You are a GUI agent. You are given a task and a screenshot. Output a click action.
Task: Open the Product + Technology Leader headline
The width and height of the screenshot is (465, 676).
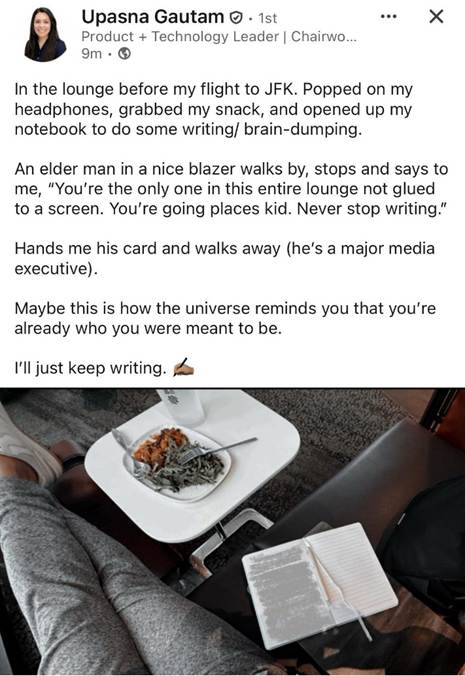coord(219,37)
